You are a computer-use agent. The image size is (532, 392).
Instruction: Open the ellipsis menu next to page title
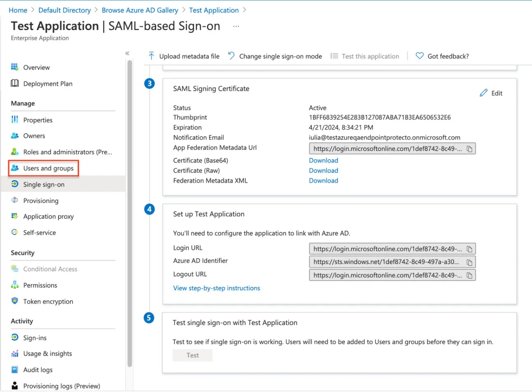point(236,26)
